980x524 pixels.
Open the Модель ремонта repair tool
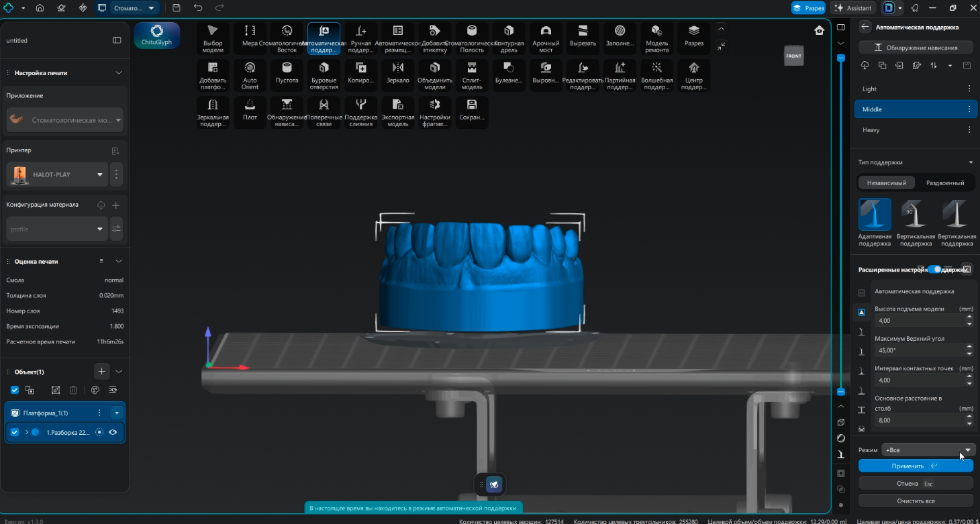pos(656,38)
